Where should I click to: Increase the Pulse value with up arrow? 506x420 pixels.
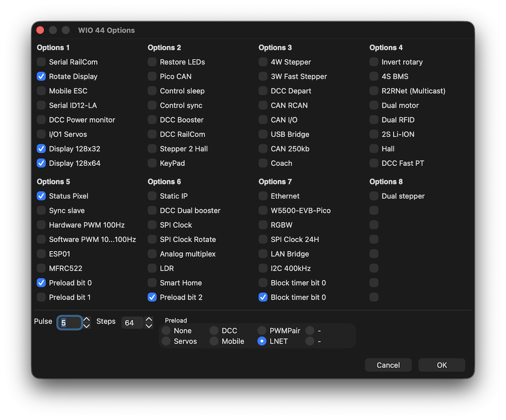(87, 319)
